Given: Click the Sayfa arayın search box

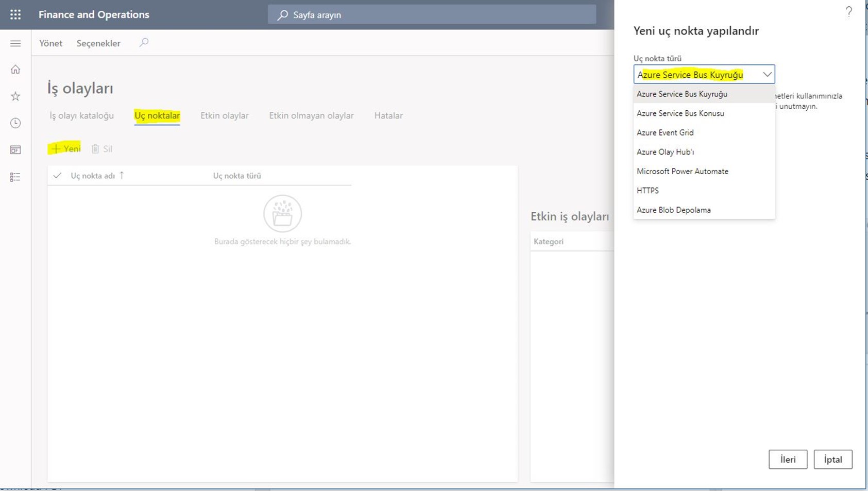Looking at the screenshot, I should (x=432, y=14).
